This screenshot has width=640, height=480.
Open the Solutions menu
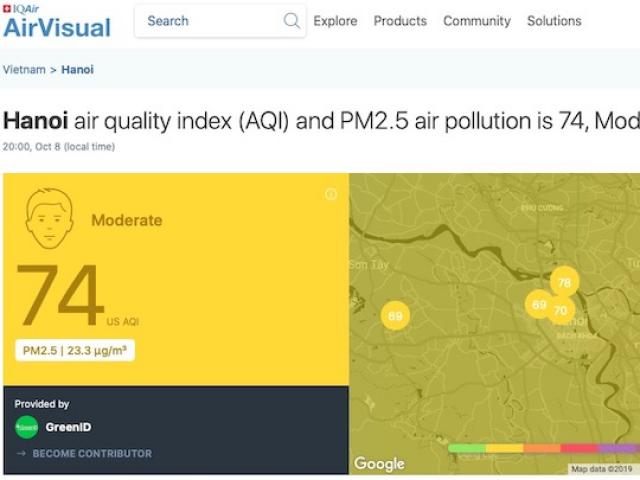[x=554, y=21]
